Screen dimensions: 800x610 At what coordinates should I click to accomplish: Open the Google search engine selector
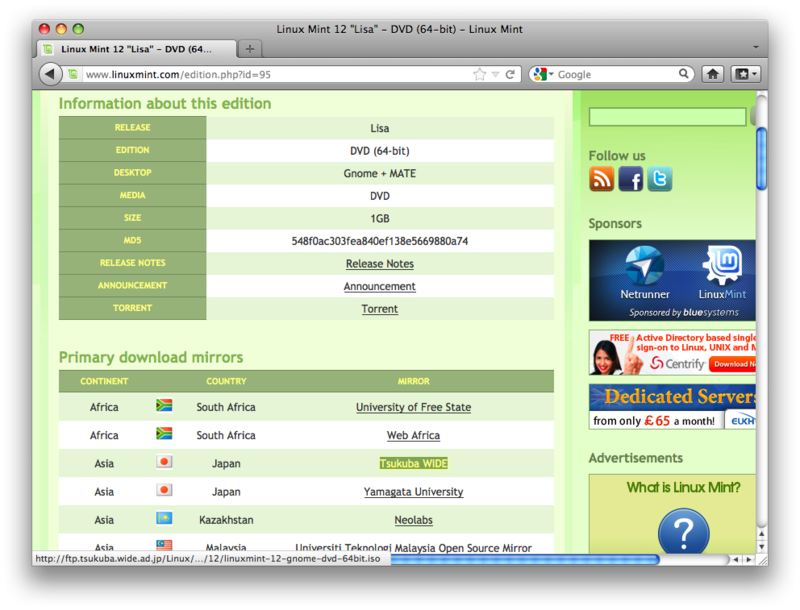[x=544, y=74]
